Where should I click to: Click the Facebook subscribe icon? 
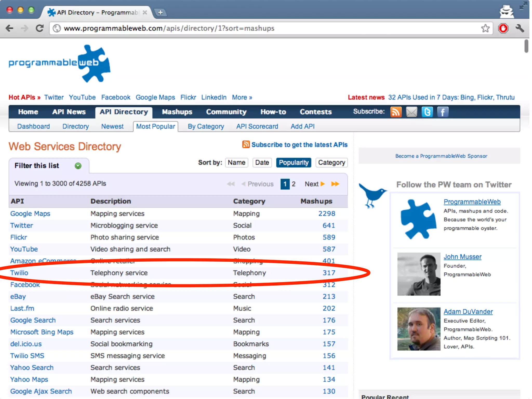click(443, 112)
